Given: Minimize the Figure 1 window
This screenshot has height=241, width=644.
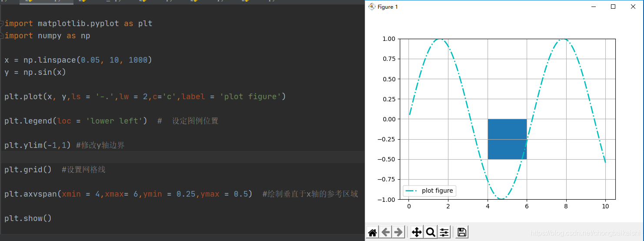Looking at the screenshot, I should tap(593, 7).
